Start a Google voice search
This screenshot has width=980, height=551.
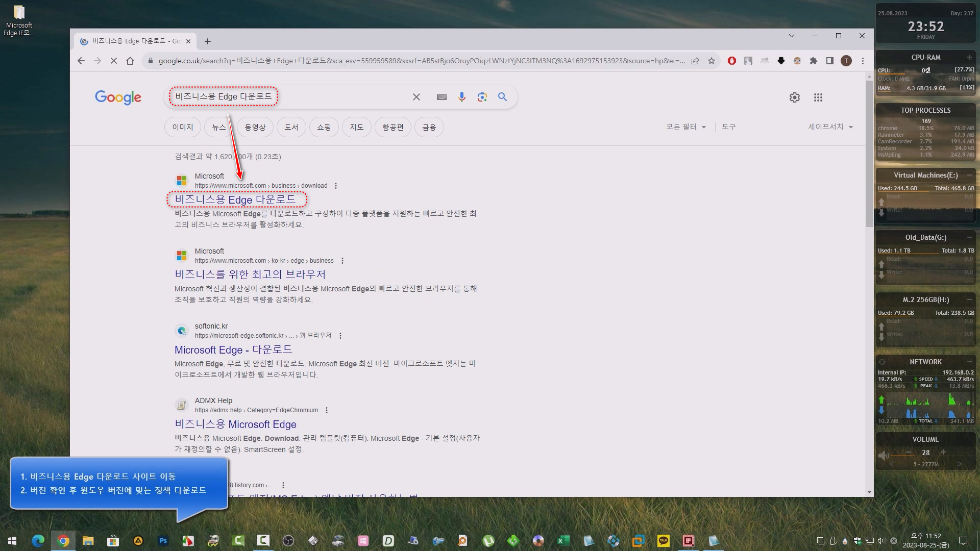pos(462,97)
